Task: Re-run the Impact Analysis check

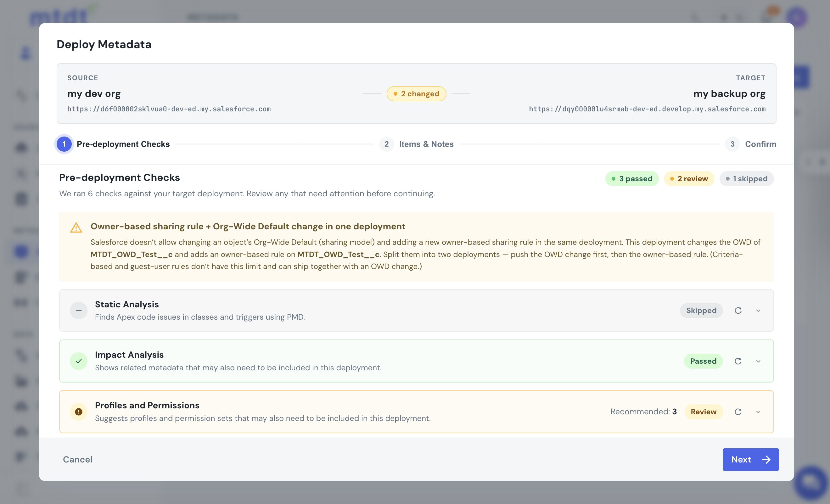Action: [738, 361]
